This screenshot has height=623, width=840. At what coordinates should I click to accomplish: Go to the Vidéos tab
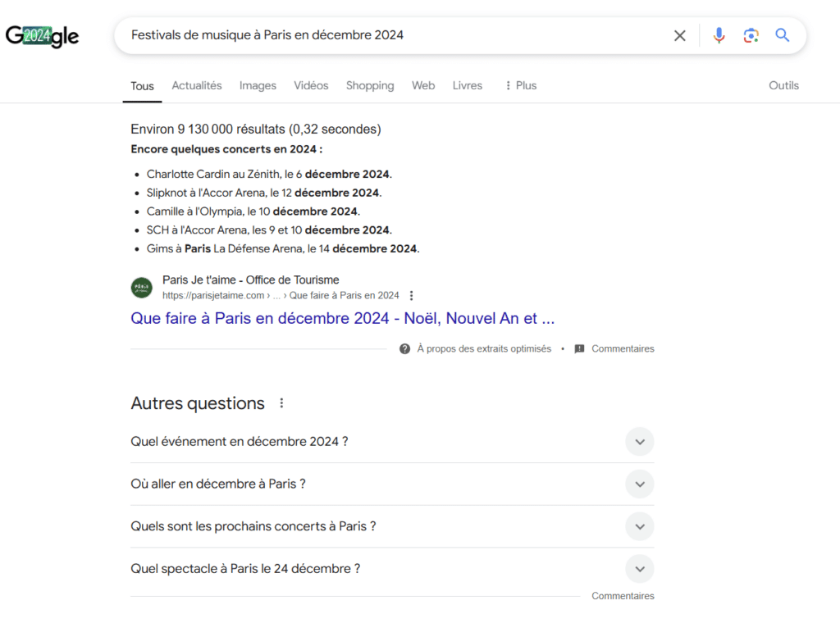coord(311,85)
